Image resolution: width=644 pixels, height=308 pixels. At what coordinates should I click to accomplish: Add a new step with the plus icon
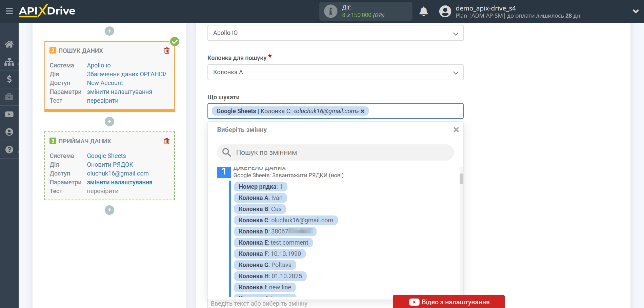tap(109, 210)
